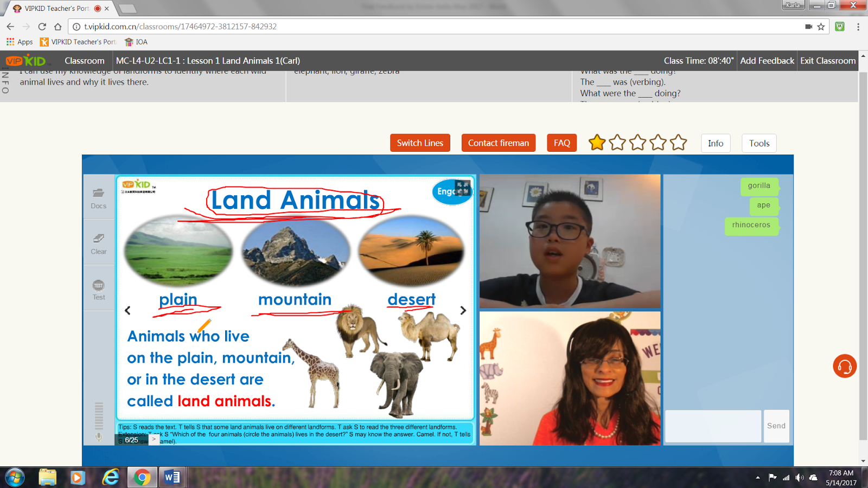The height and width of the screenshot is (488, 868).
Task: Click the volume speaker tray icon
Action: click(800, 478)
